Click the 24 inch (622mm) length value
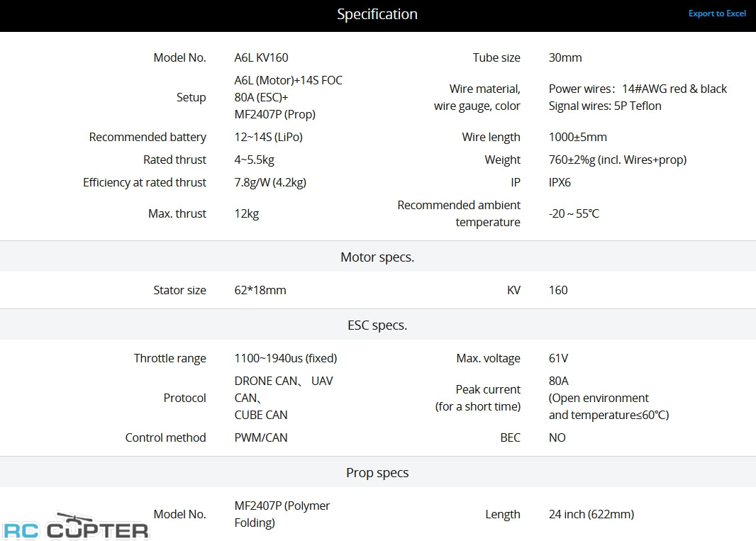Screen dimensions: 756x541 pos(591,514)
